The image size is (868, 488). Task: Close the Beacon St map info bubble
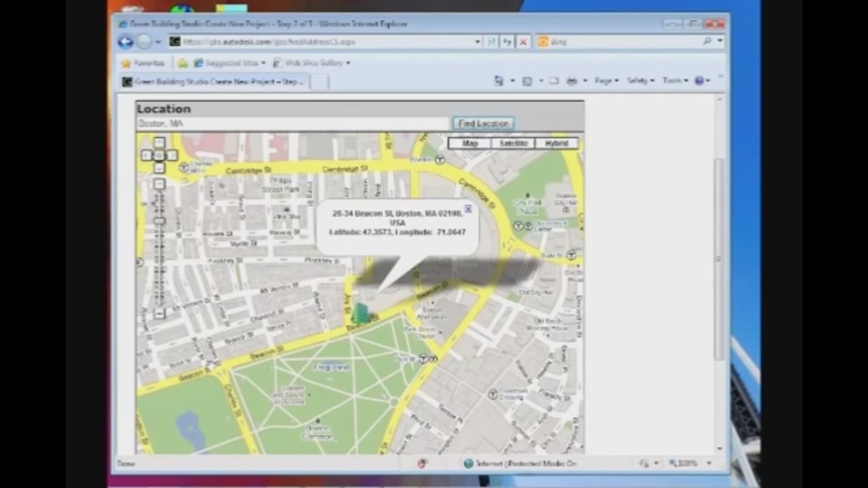pos(468,209)
